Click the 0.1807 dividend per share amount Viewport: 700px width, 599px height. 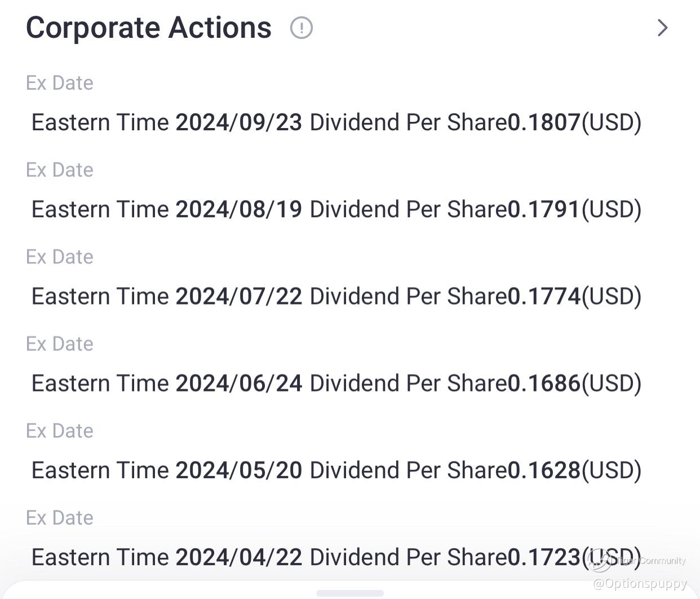coord(544,122)
